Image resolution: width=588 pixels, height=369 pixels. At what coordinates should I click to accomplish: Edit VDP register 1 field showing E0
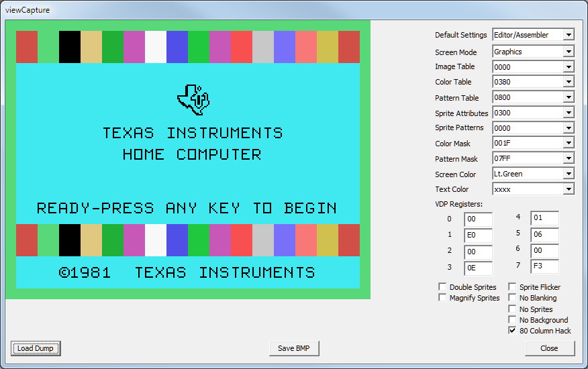[478, 235]
